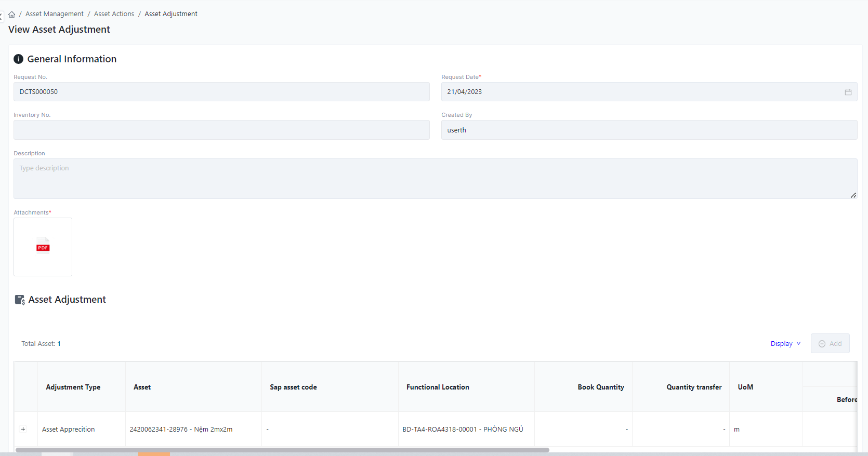Click the Functional Location column header
This screenshot has width=868, height=456.
click(x=438, y=387)
